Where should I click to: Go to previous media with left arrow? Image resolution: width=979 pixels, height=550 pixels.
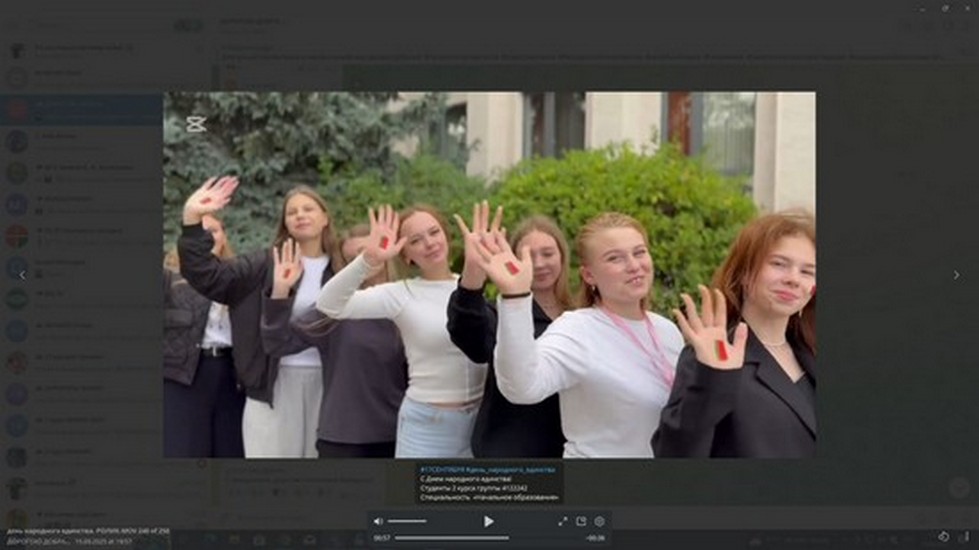click(22, 274)
